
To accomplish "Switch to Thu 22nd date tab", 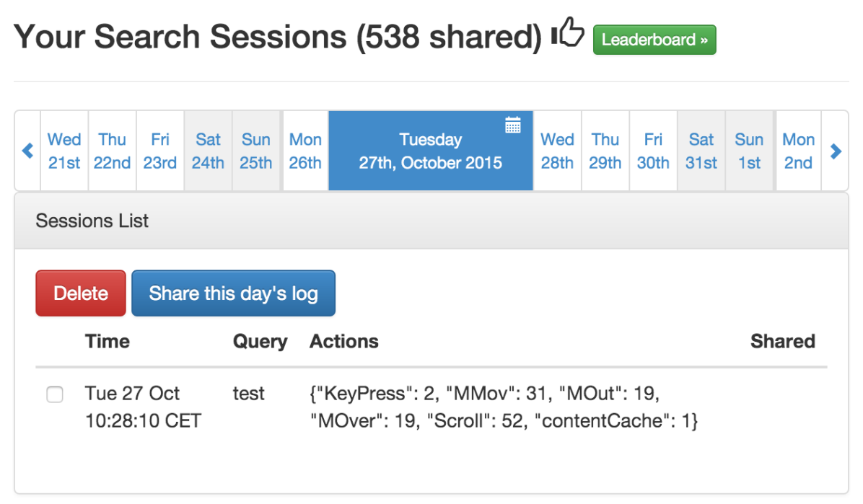I will 112,151.
